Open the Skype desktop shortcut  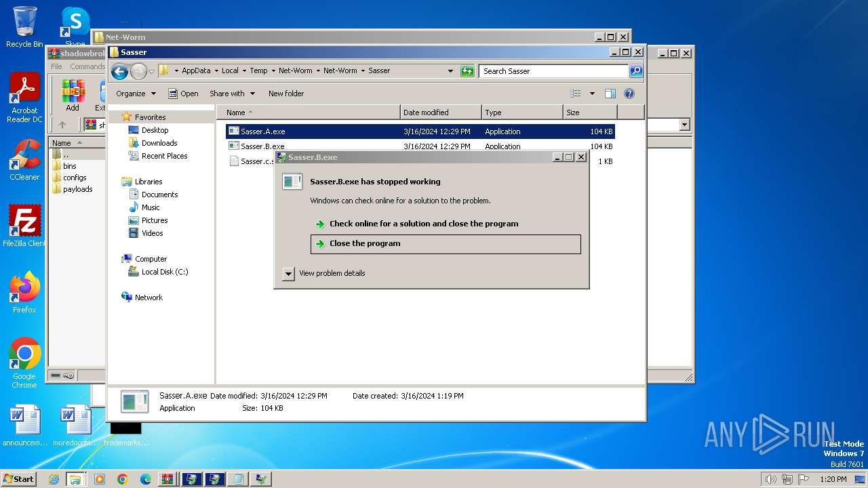pyautogui.click(x=75, y=27)
